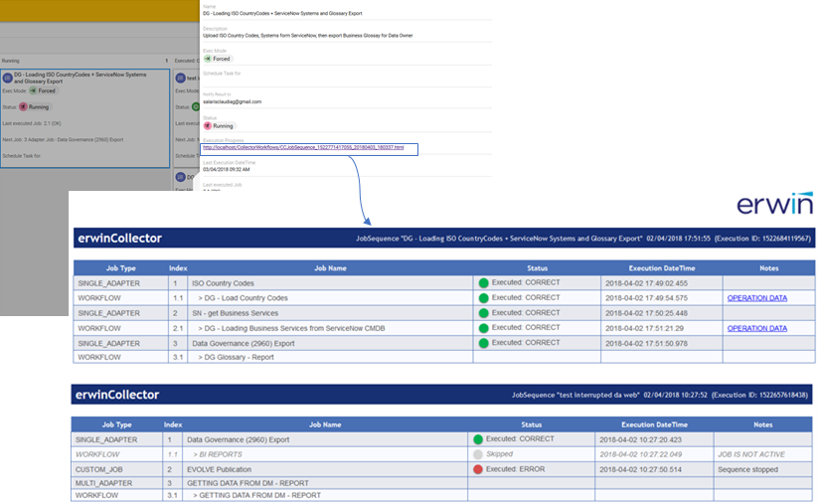819x504 pixels.
Task: Click the 'Schedule Task for' field in details panel
Action: tap(347, 79)
